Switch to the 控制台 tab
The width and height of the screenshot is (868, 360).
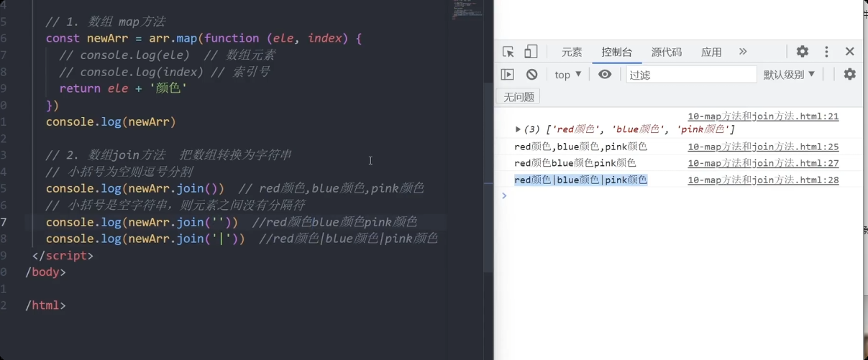[x=617, y=52]
